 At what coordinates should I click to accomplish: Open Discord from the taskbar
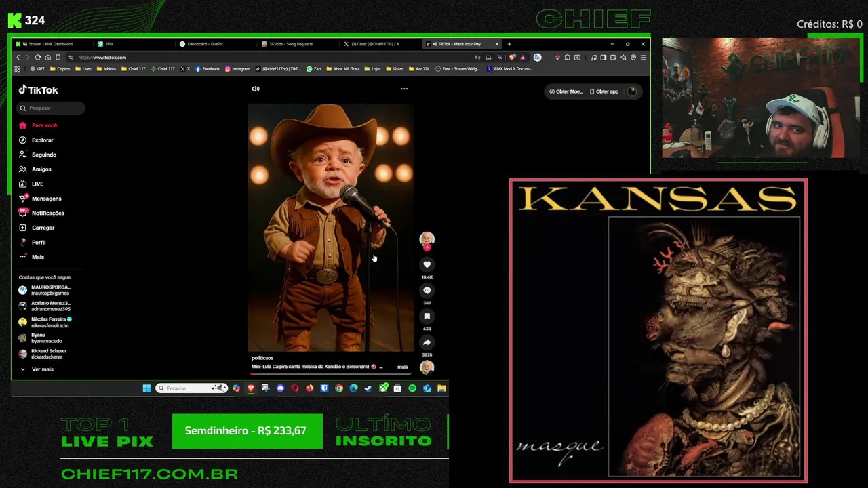(x=280, y=388)
